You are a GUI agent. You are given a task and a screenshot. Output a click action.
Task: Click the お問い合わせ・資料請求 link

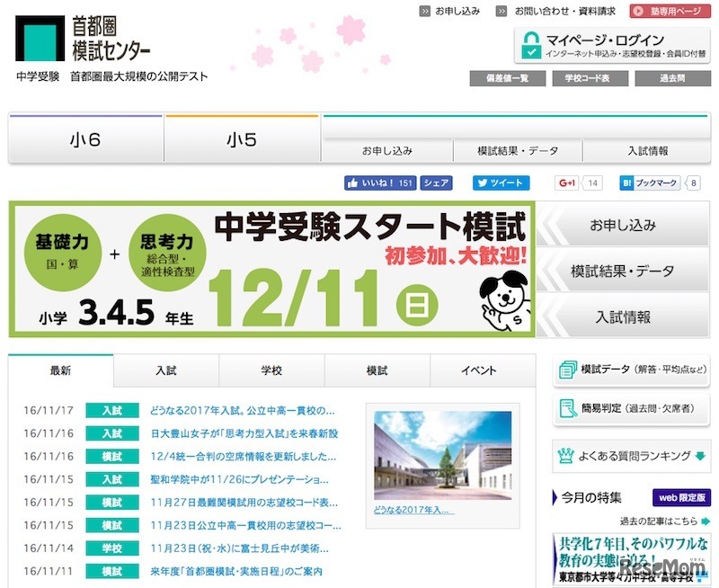(565, 11)
